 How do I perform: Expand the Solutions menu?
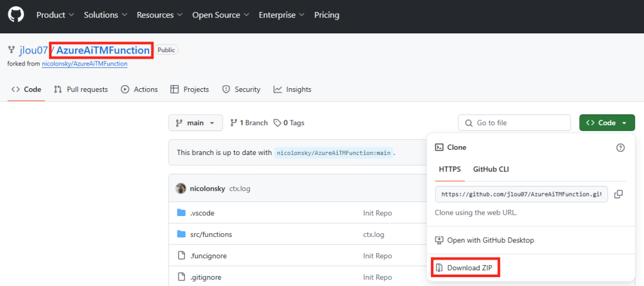pyautogui.click(x=106, y=15)
